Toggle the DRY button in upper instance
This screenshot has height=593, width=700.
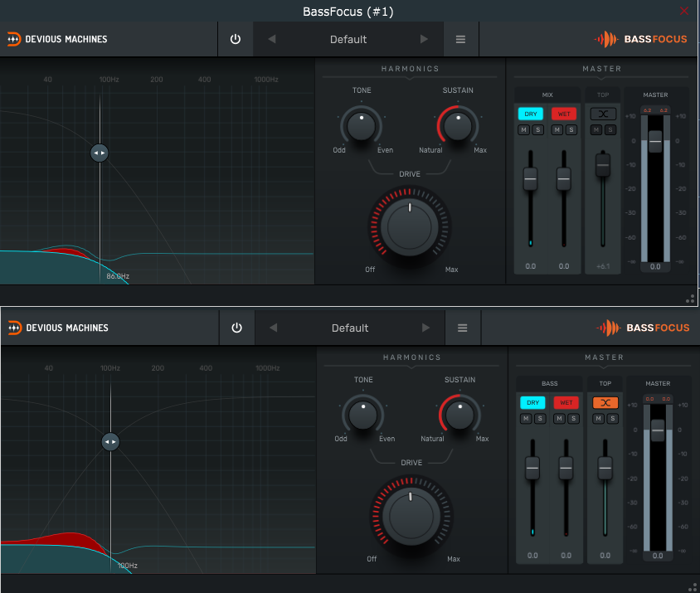(530, 114)
